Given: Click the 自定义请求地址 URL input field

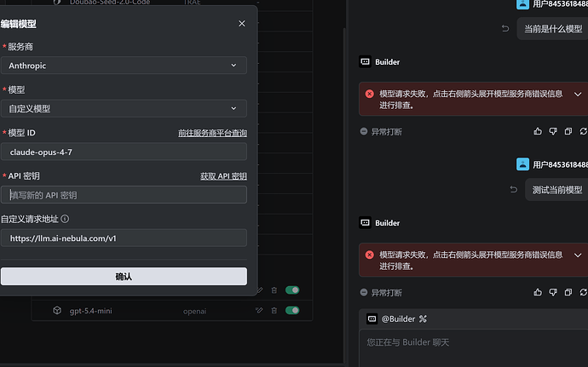Looking at the screenshot, I should point(124,238).
